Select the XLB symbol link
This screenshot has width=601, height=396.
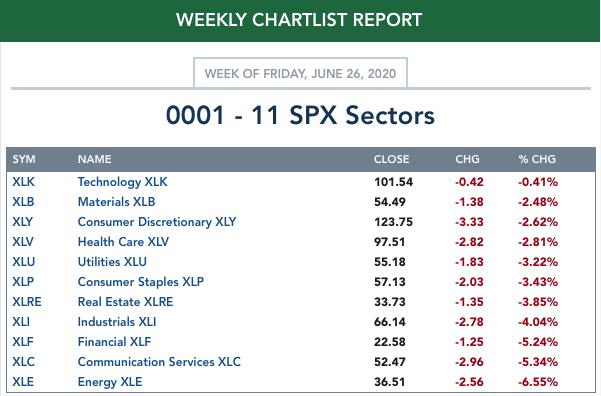pos(23,202)
